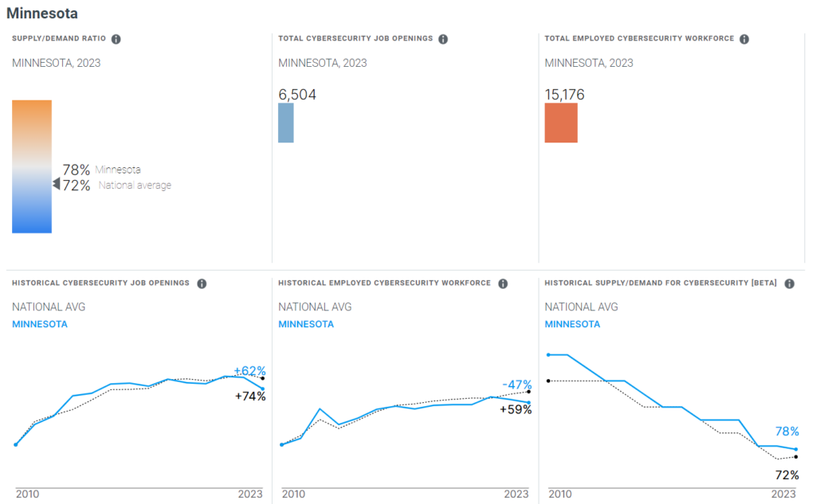Click info icon for Historical Employed Cybersecurity Workforce
This screenshot has width=816, height=504.
point(503,283)
